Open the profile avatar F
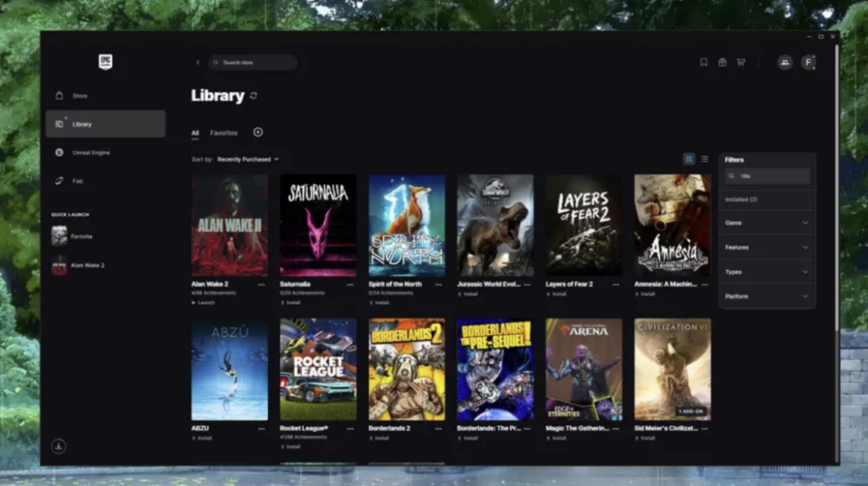The height and width of the screenshot is (486, 868). [808, 63]
